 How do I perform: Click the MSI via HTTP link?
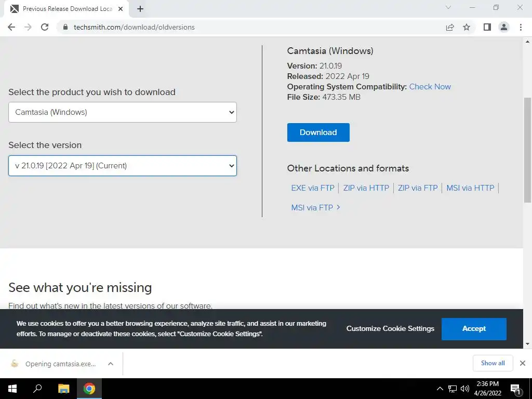click(x=470, y=188)
